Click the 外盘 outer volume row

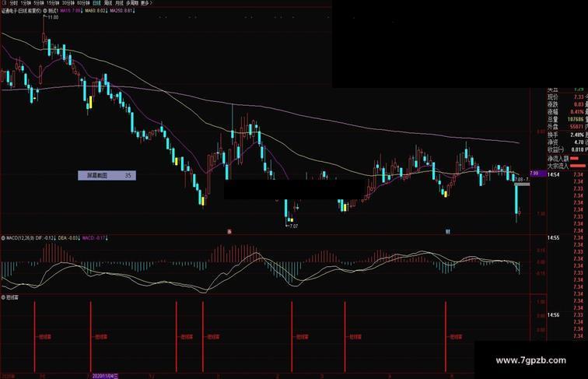[566, 127]
